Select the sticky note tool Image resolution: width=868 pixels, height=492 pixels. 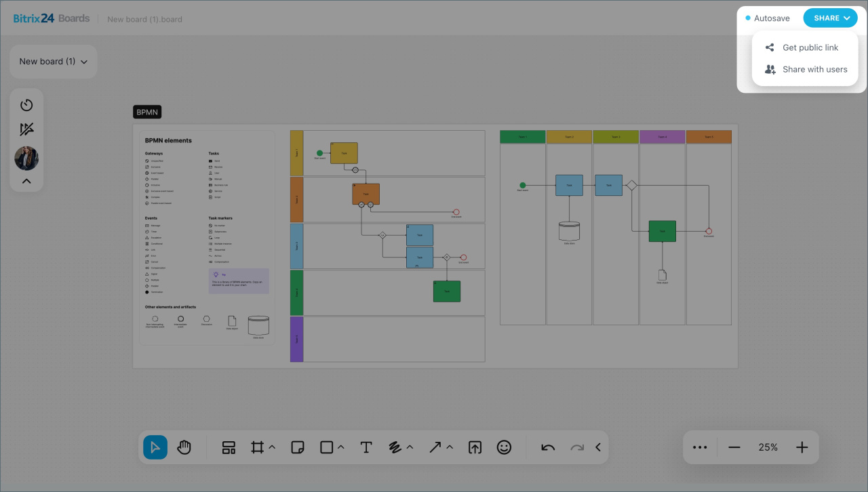point(297,447)
